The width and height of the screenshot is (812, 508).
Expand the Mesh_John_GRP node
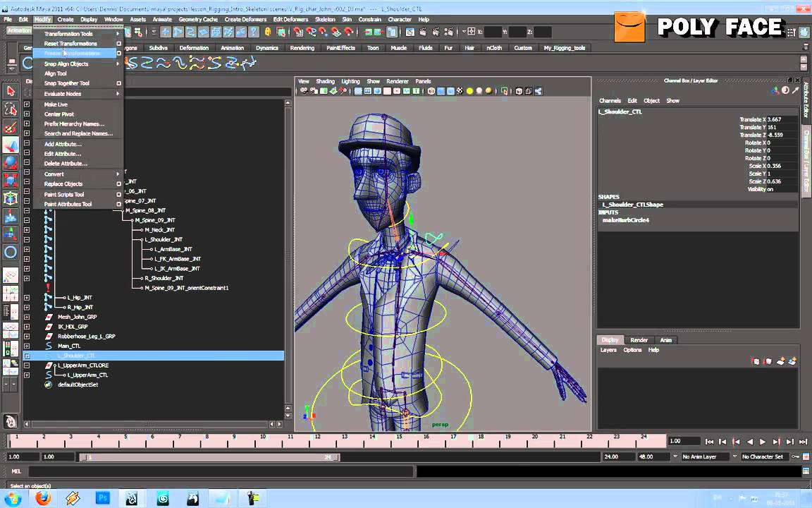click(x=27, y=317)
